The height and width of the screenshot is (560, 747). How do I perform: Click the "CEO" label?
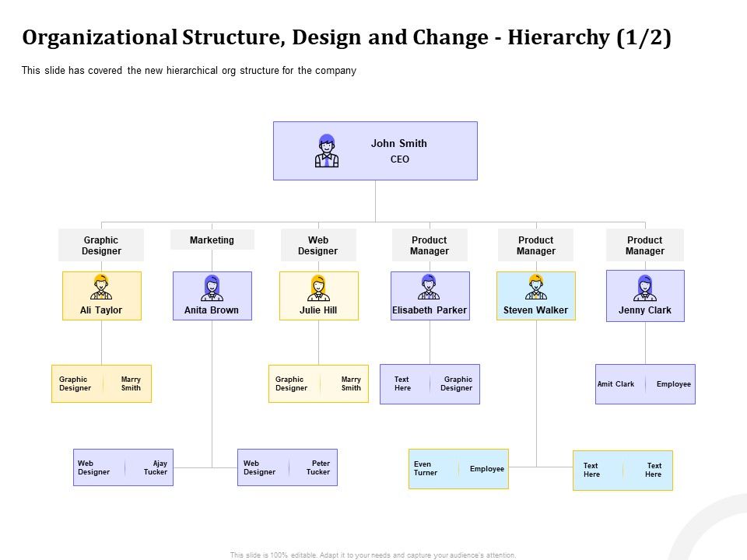[400, 159]
